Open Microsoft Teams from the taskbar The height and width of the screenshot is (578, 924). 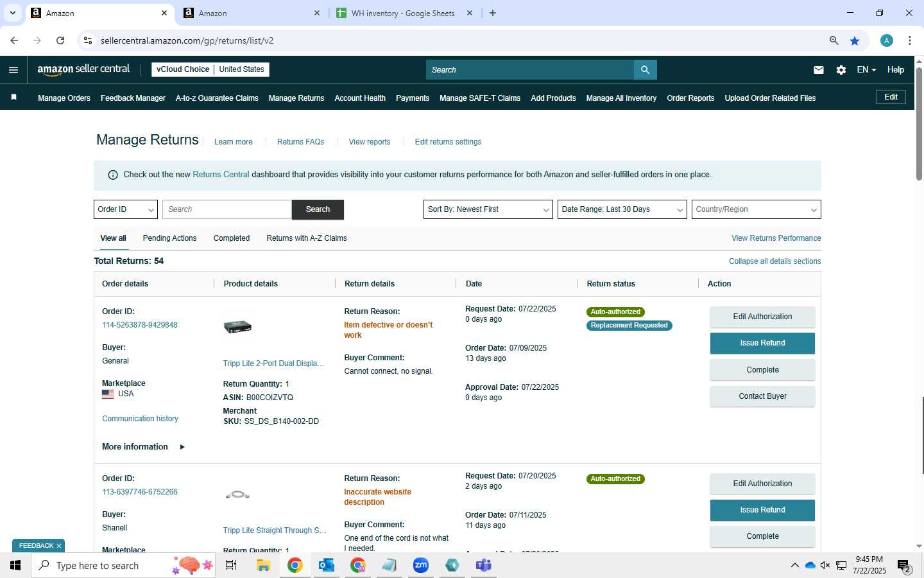484,565
